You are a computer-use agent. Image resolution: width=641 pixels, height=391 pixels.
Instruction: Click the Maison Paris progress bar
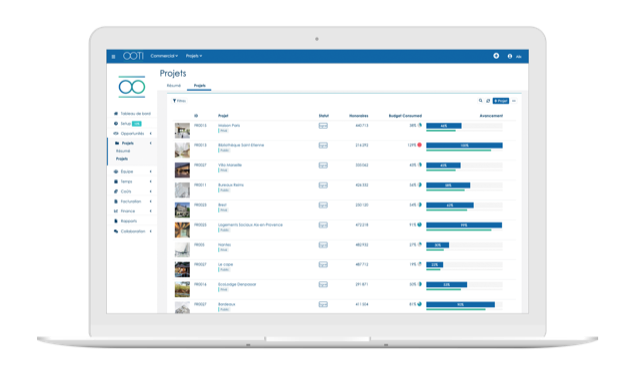464,126
